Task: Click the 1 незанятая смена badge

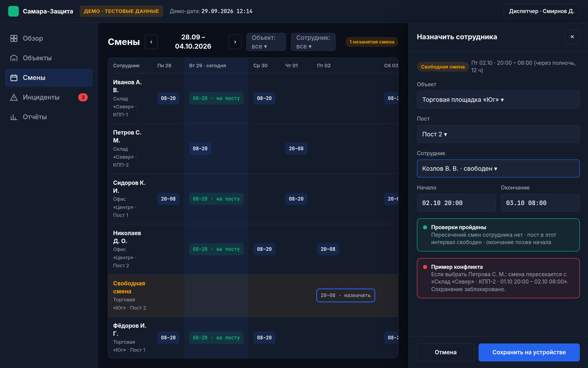Action: coord(372,42)
